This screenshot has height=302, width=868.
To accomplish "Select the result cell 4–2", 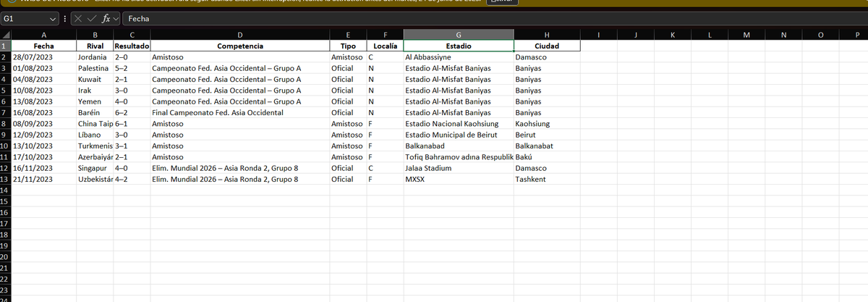I will [x=132, y=179].
